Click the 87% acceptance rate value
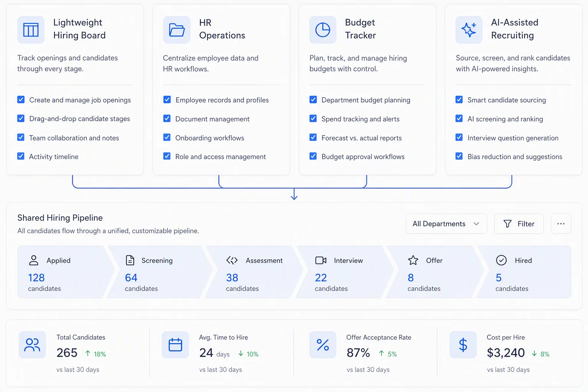Screen dimensions: 588x392 [358, 353]
